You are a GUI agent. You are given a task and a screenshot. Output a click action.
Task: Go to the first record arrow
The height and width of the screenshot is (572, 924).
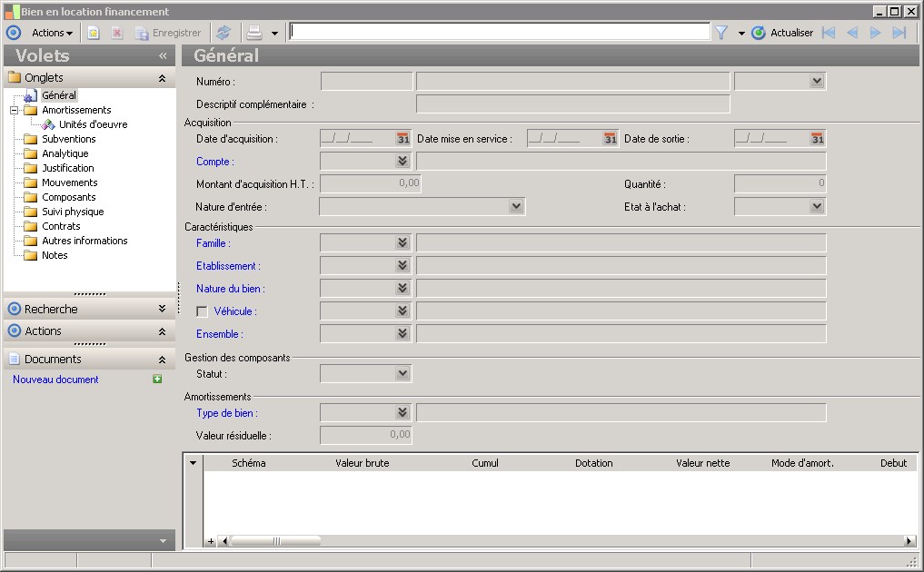pos(829,33)
